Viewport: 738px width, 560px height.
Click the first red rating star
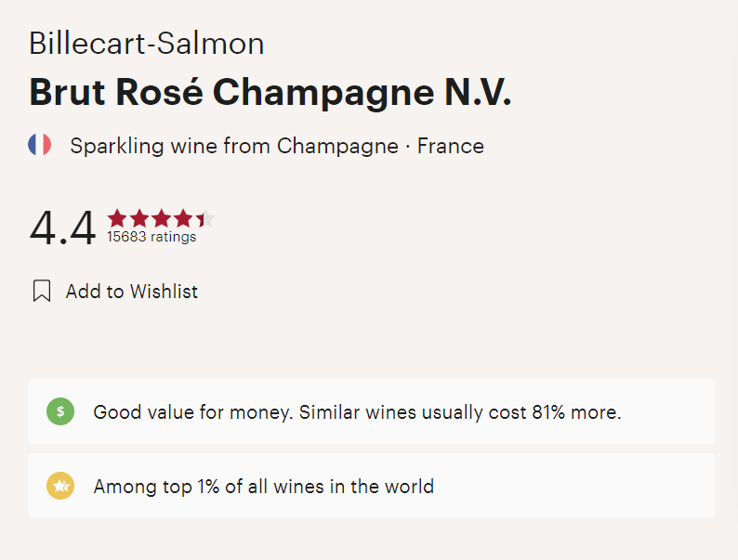117,219
